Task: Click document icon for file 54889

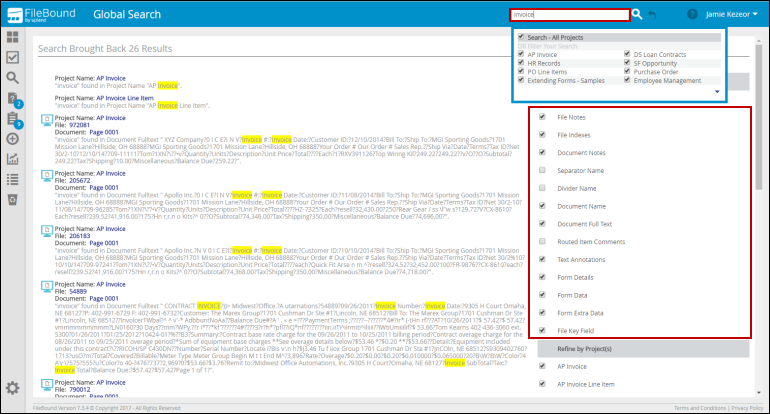Action: 47,286
